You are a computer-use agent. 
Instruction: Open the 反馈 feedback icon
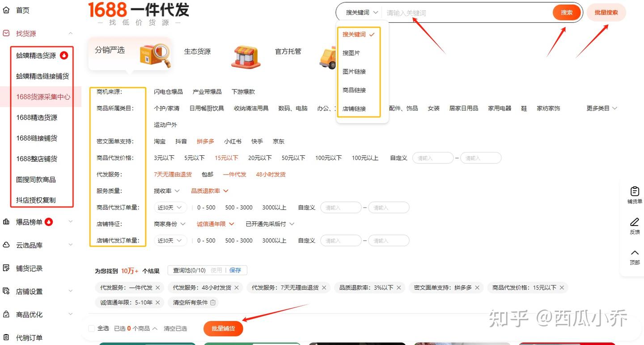634,222
